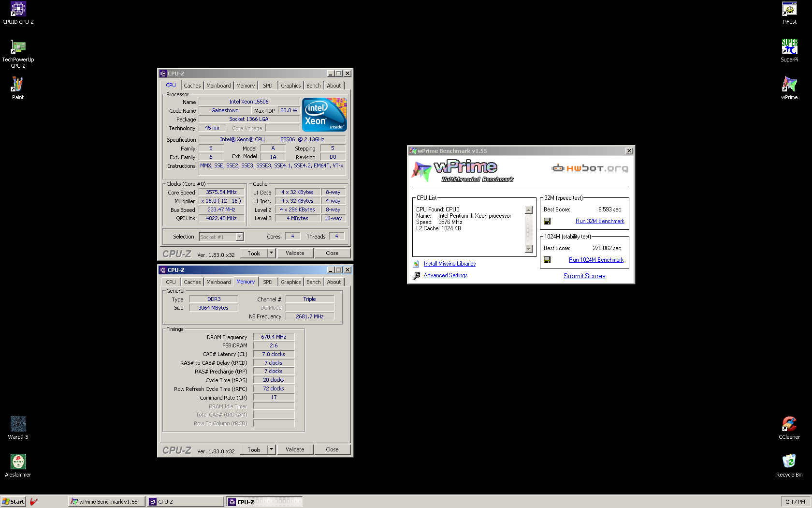812x508 pixels.
Task: Click CPU List scrollbar up arrow
Action: tap(529, 210)
